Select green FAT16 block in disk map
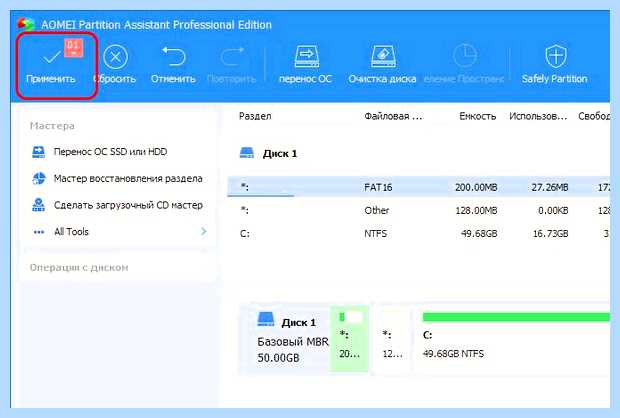The image size is (620, 418). pos(349,338)
